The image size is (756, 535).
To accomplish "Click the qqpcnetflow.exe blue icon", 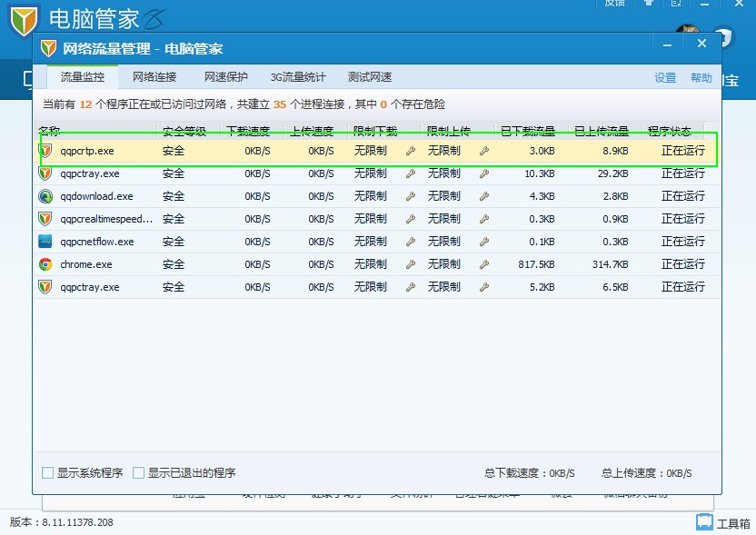I will tap(45, 242).
